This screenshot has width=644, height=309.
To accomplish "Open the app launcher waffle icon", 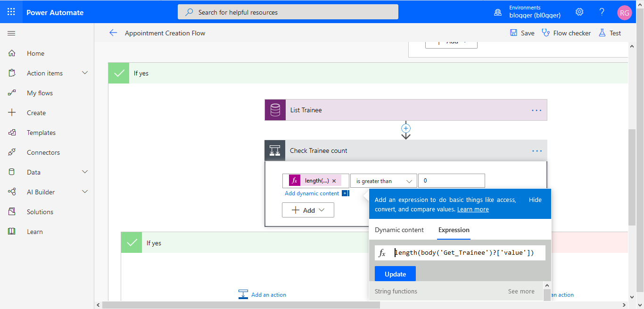I will click(11, 12).
